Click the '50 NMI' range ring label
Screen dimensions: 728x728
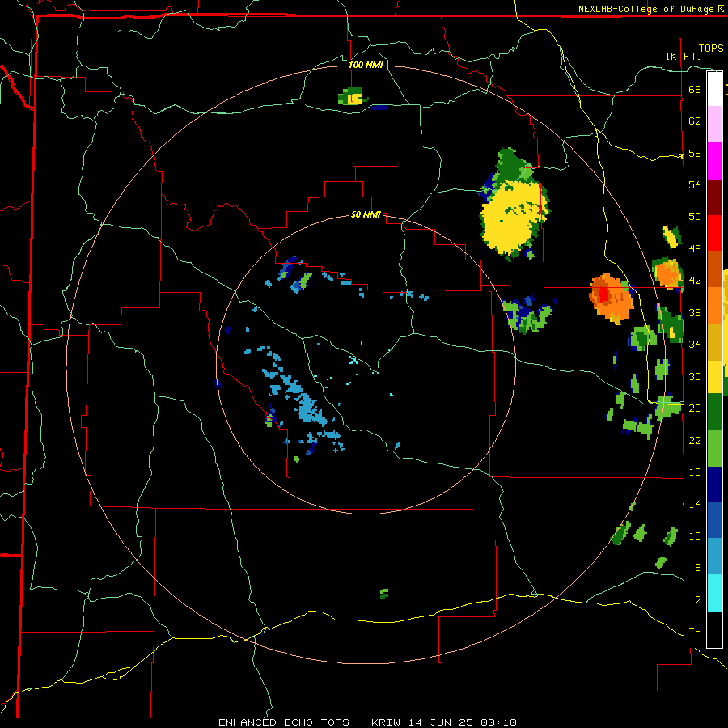click(x=366, y=214)
